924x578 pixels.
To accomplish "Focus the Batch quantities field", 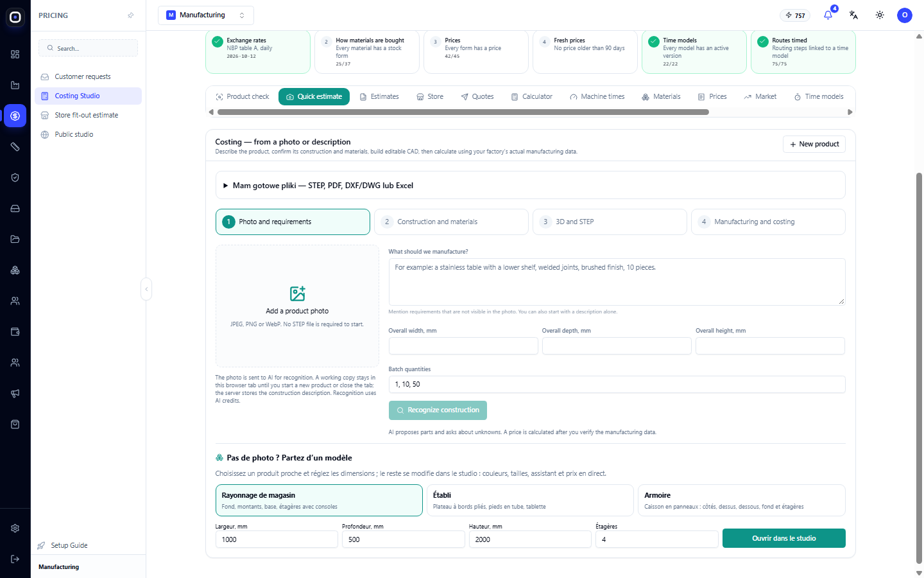I will (617, 385).
